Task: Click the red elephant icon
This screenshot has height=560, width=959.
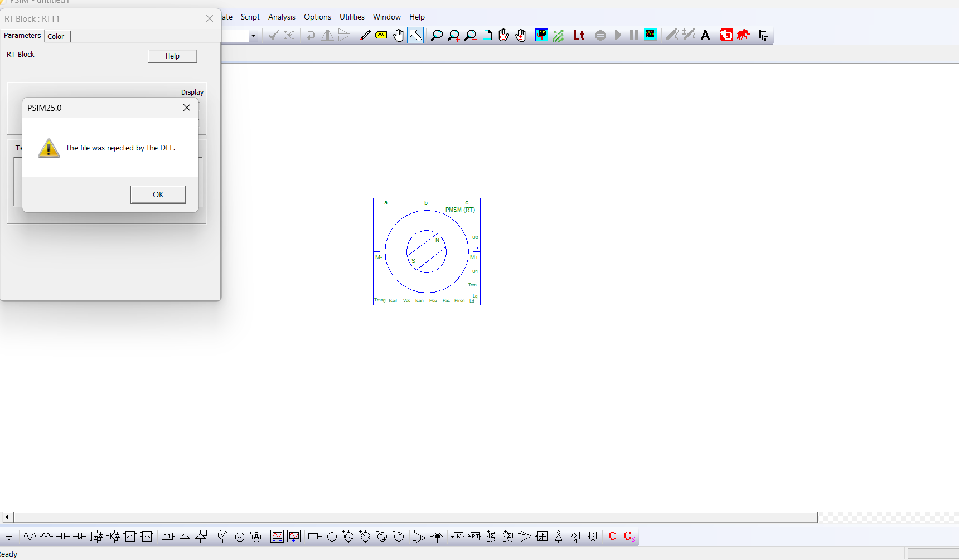Action: (x=743, y=35)
